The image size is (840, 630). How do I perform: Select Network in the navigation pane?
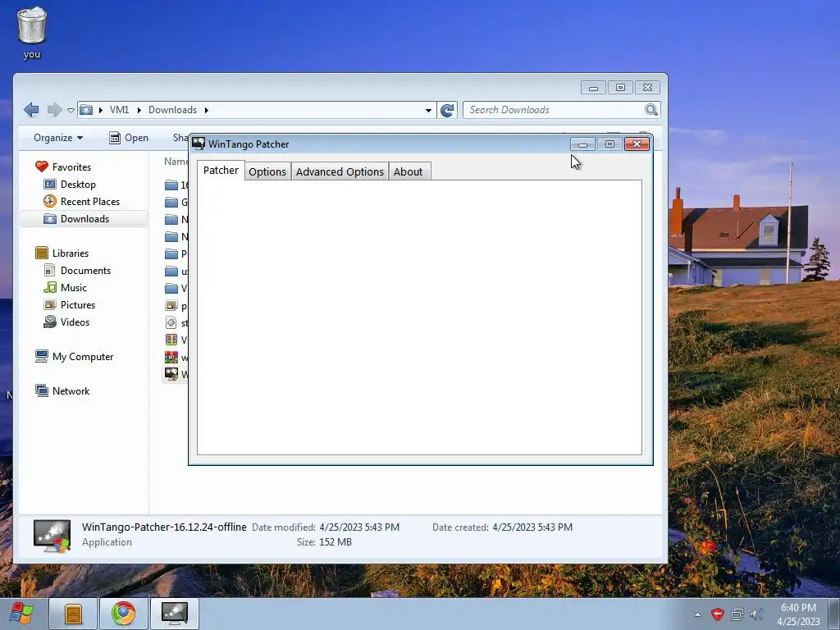(71, 391)
